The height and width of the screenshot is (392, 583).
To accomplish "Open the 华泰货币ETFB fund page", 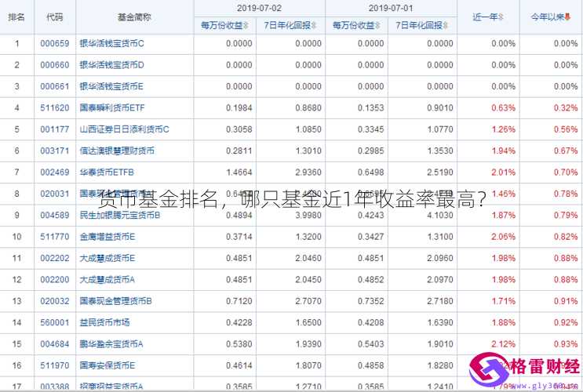I will (x=107, y=172).
